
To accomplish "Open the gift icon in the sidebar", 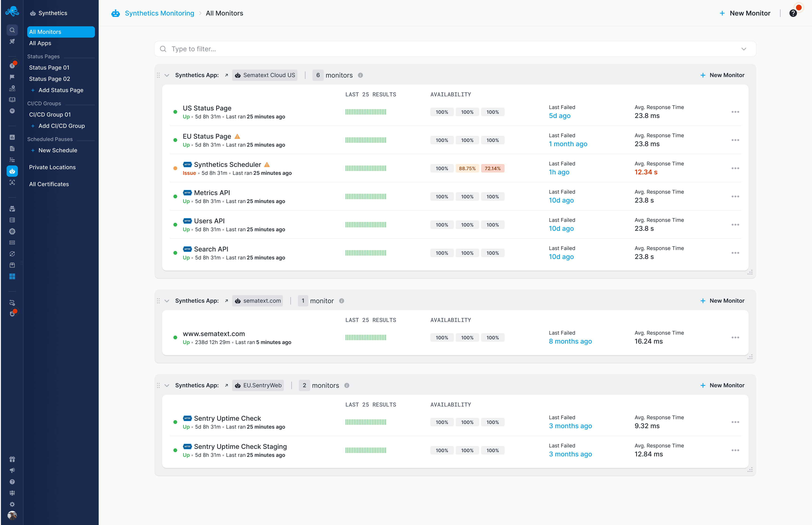I will pos(12,459).
